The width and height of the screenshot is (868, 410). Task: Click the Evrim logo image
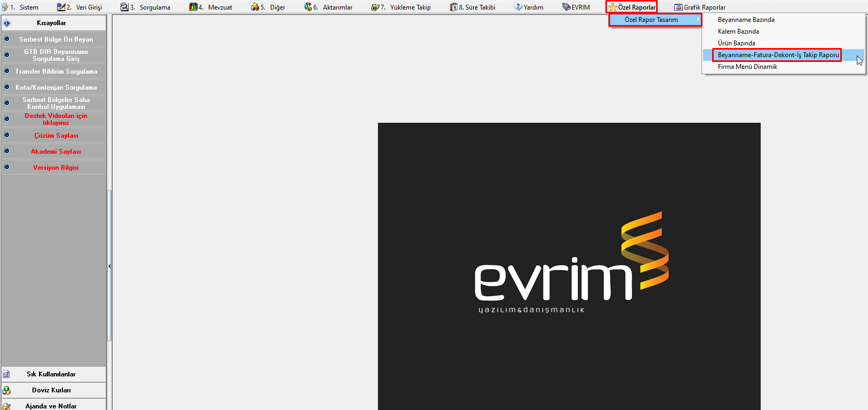click(569, 266)
